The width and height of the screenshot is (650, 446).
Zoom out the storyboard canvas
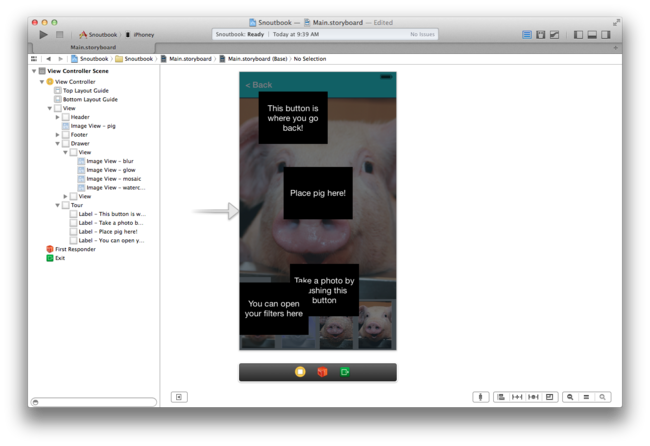coord(570,397)
